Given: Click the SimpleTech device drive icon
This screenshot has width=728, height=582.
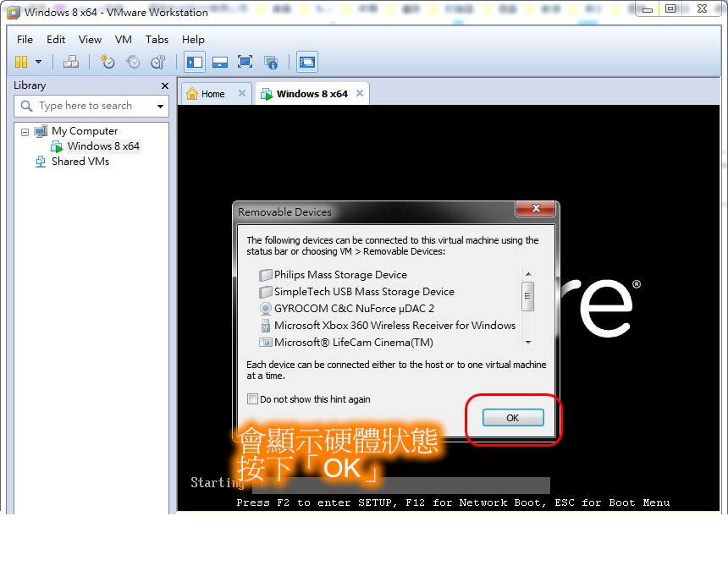Looking at the screenshot, I should point(265,292).
